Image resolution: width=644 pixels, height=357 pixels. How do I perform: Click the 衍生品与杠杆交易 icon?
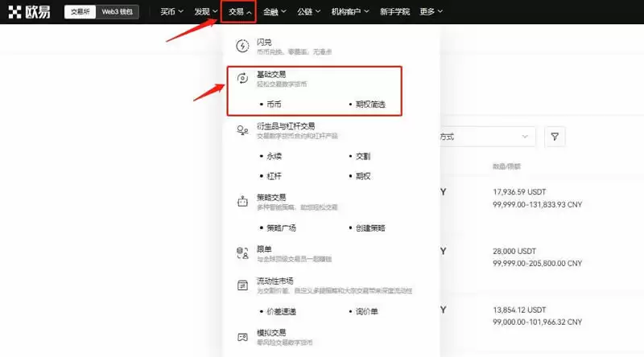[242, 130]
